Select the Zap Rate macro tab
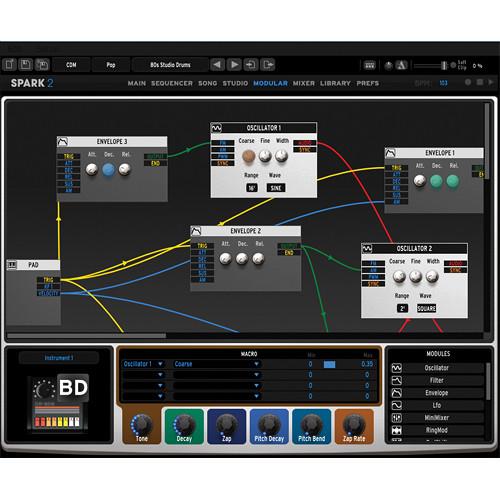500x500 pixels. pyautogui.click(x=354, y=427)
